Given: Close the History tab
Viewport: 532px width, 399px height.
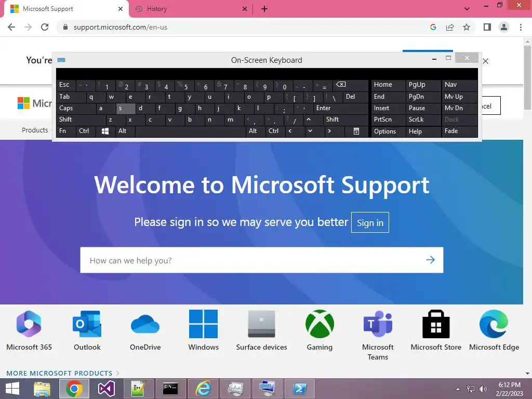Looking at the screenshot, I should click(245, 9).
